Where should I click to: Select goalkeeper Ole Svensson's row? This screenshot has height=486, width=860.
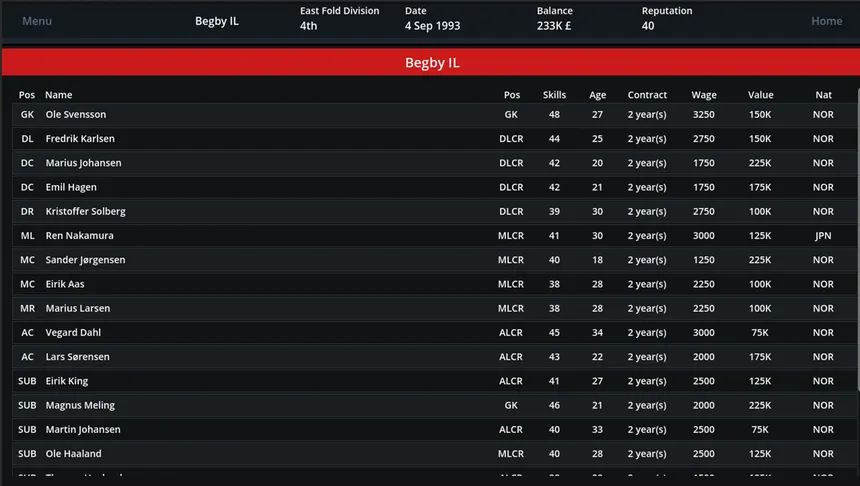click(434, 115)
